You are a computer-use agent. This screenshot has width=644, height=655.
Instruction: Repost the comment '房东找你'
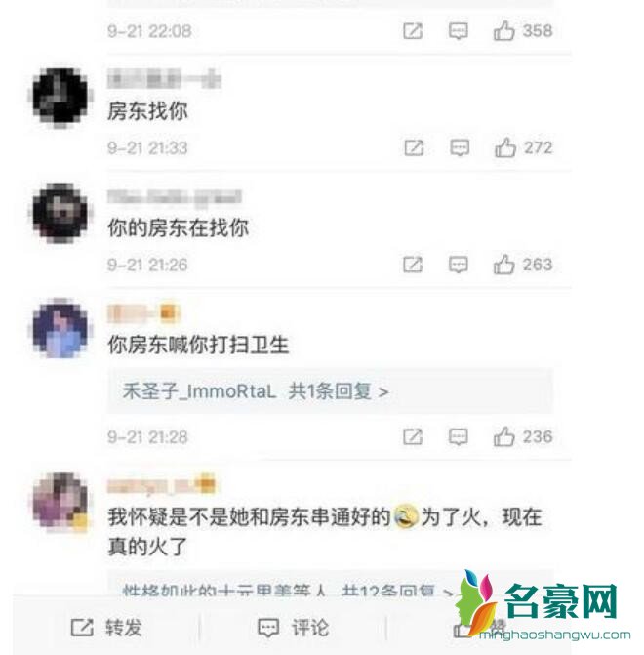pyautogui.click(x=414, y=147)
